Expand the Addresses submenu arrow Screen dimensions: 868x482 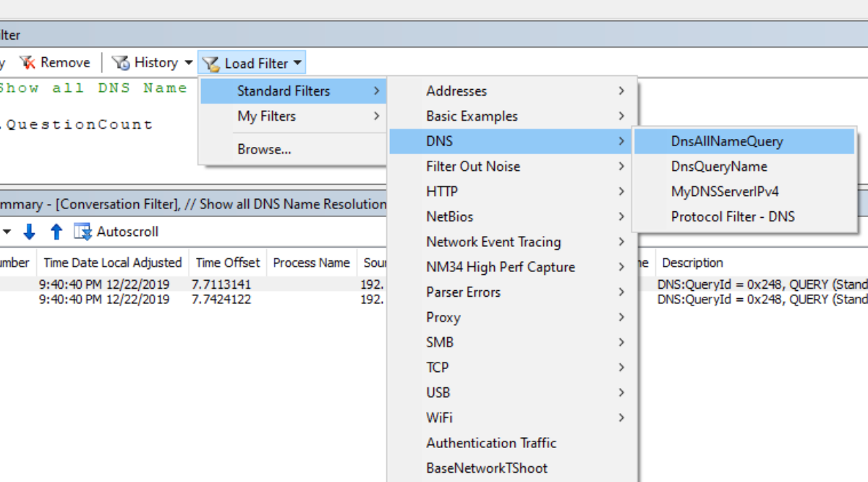click(621, 91)
